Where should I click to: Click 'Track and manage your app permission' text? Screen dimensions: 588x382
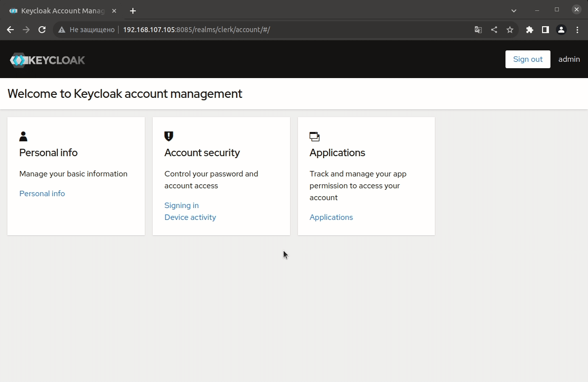tap(358, 186)
